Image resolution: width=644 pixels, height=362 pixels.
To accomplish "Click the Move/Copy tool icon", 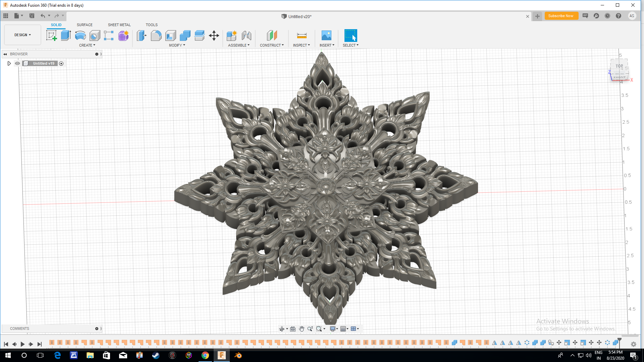I will tap(214, 35).
